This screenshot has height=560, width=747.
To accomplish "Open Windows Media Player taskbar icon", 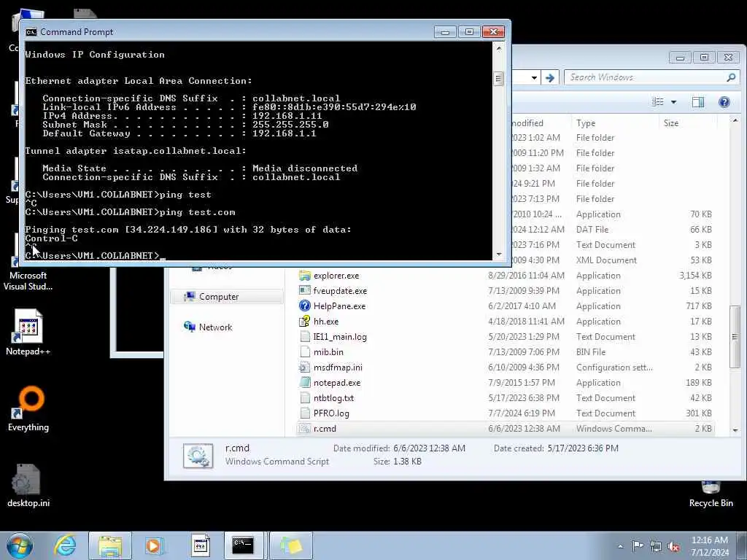I will pos(154,545).
